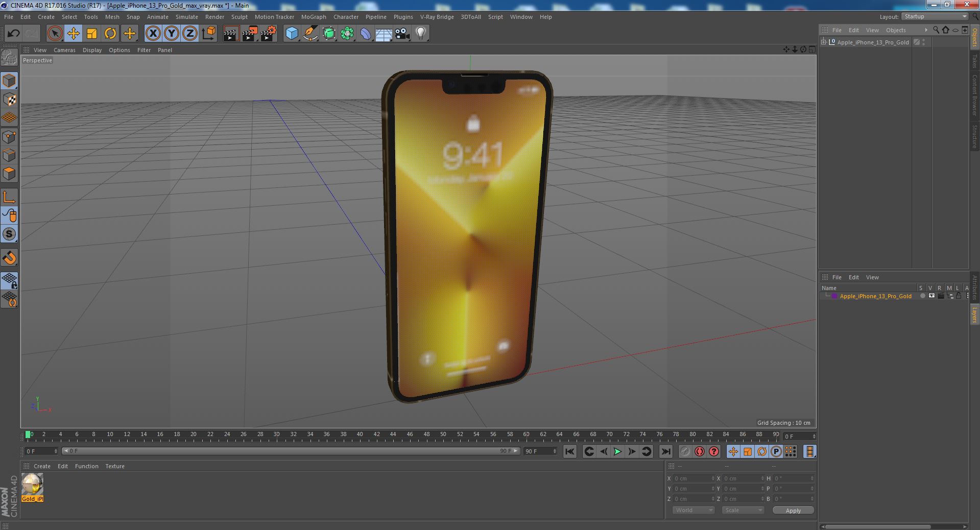
Task: Click the end frame 90 F stepper
Action: tap(554, 451)
